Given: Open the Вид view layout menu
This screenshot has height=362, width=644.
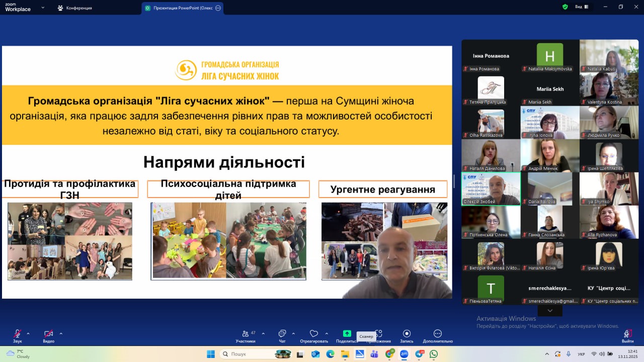Looking at the screenshot, I should point(581,7).
